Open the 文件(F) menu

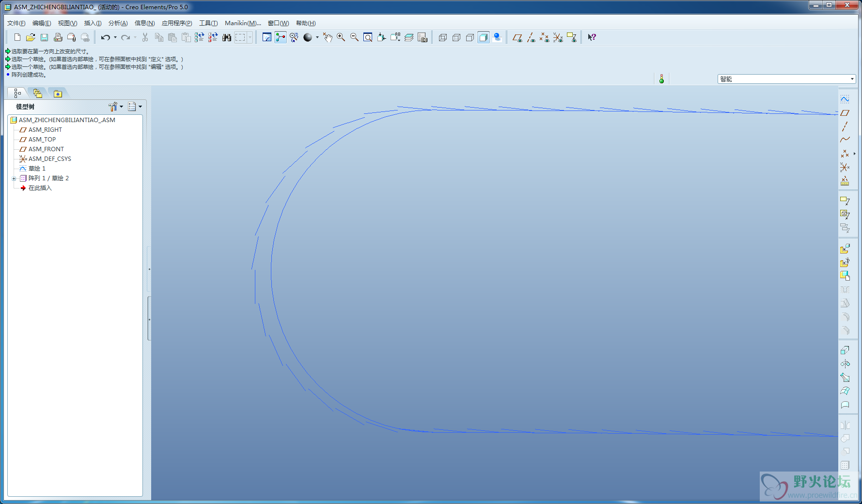pos(16,23)
